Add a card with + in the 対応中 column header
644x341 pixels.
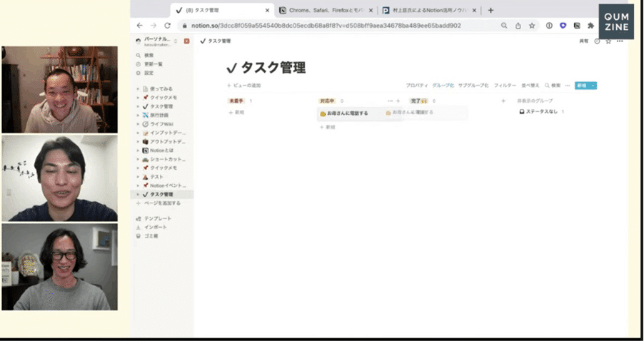coord(398,101)
